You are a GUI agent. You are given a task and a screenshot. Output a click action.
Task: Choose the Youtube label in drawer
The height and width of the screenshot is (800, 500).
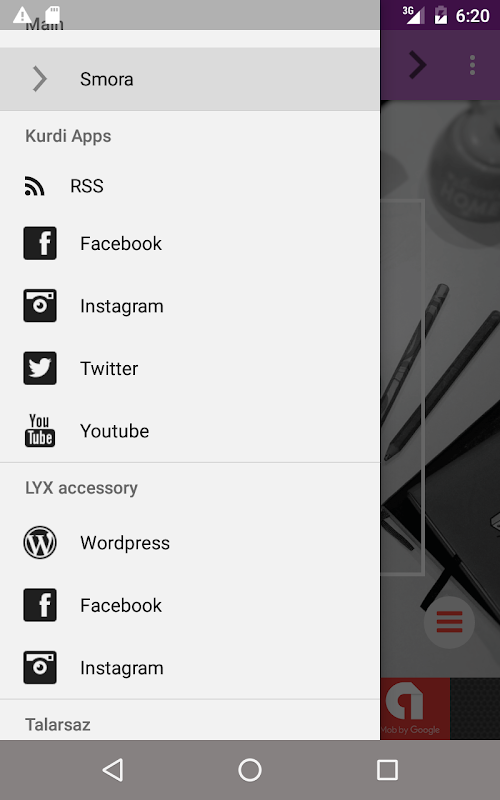(115, 431)
